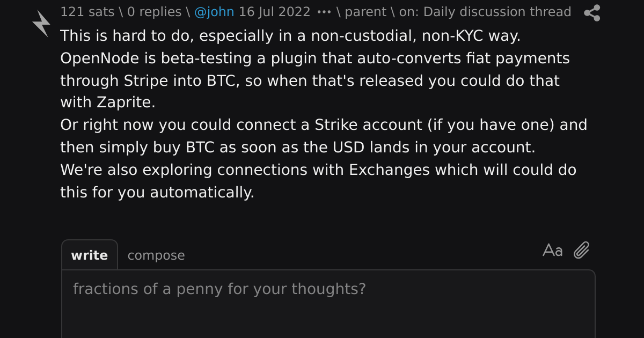Open the Daily discussion thread link
644x338 pixels.
click(497, 12)
